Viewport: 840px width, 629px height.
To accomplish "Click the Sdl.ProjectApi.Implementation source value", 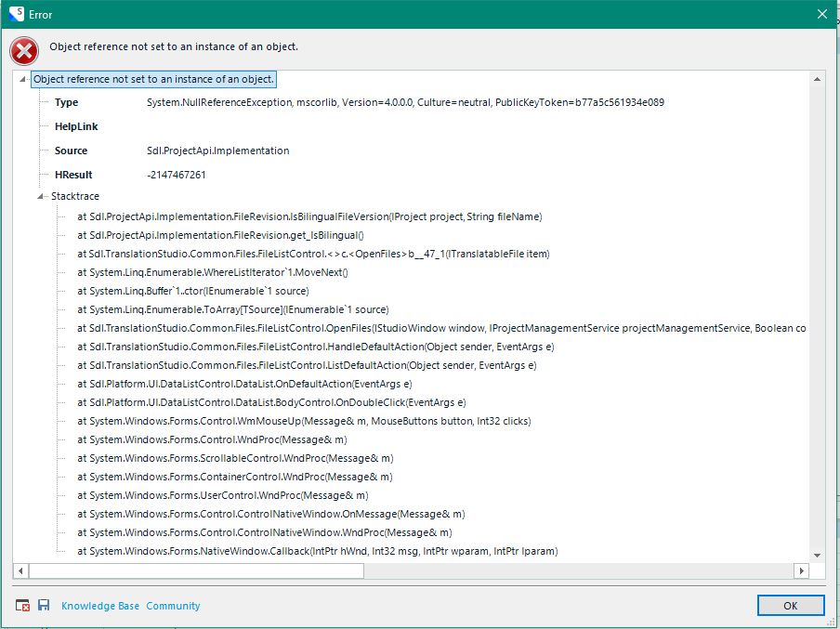I will [x=218, y=151].
